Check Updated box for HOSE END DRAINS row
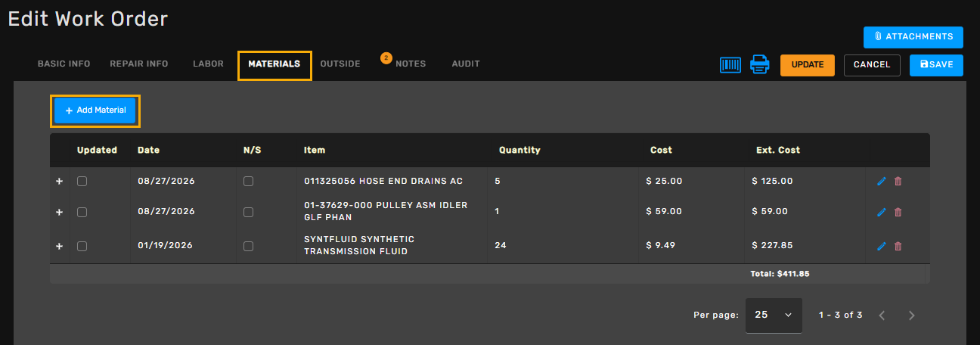The image size is (980, 345). (82, 182)
